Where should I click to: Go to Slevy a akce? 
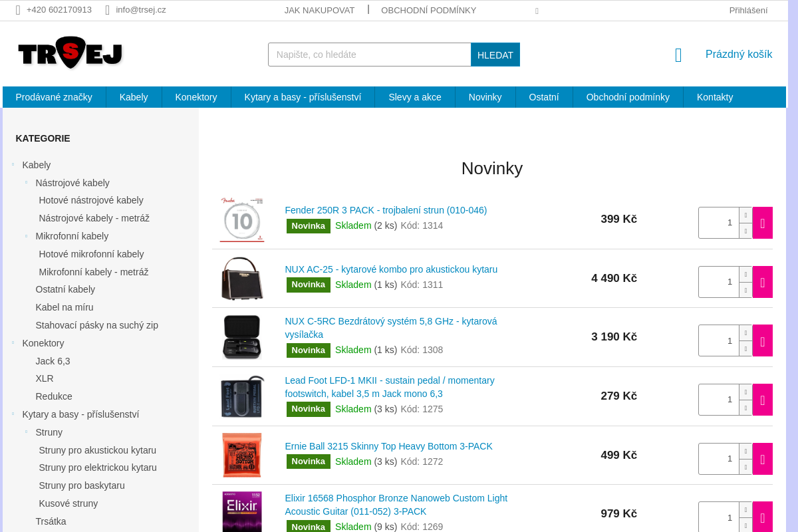coord(415,97)
